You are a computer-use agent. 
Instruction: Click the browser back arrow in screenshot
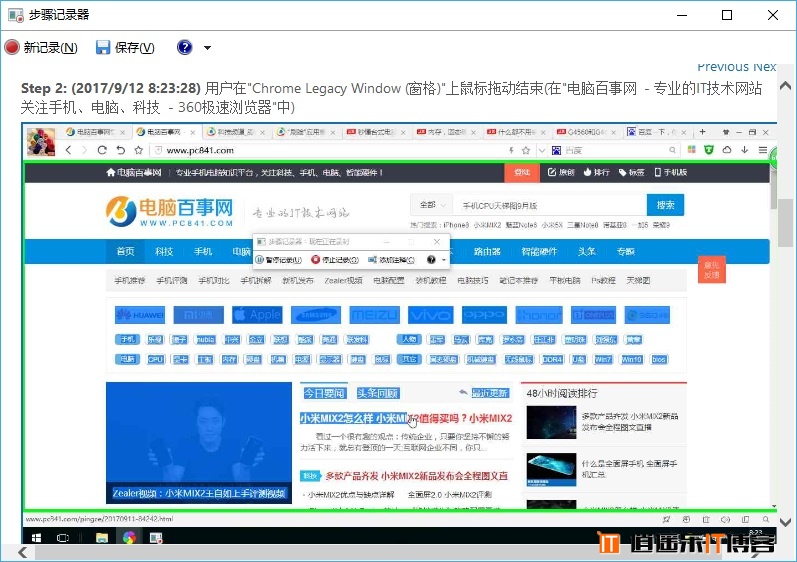[x=69, y=150]
